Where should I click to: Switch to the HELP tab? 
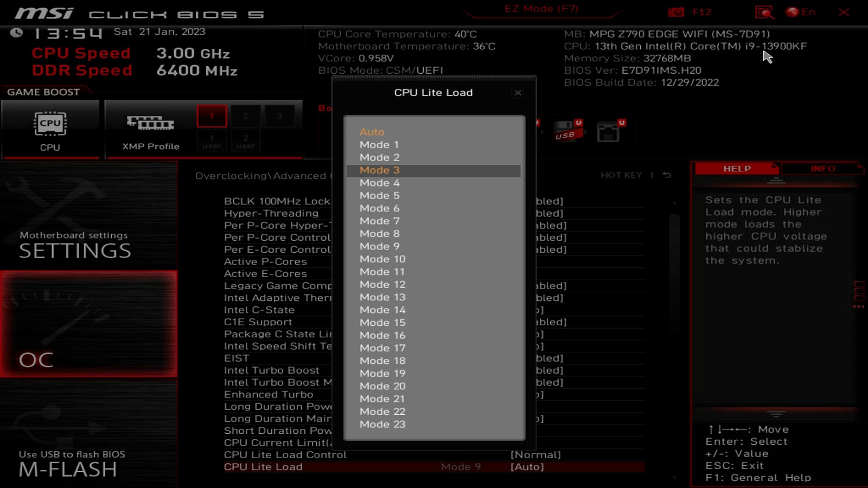tap(737, 169)
